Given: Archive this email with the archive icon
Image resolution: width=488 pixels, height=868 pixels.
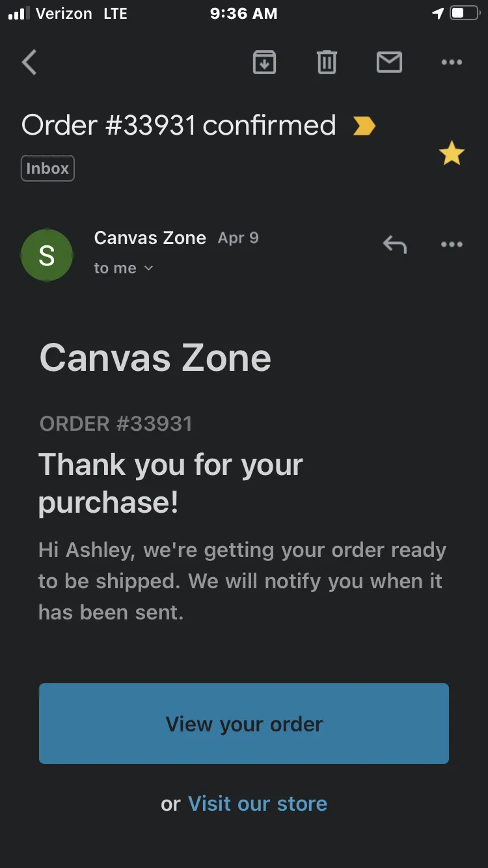Looking at the screenshot, I should [264, 62].
